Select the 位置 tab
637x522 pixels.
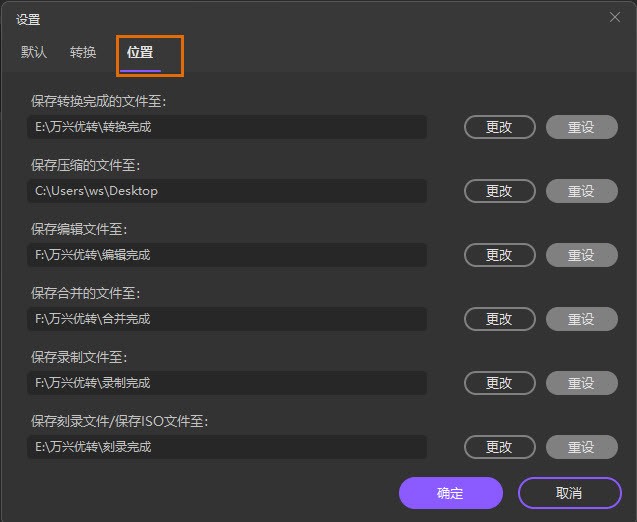[x=140, y=52]
